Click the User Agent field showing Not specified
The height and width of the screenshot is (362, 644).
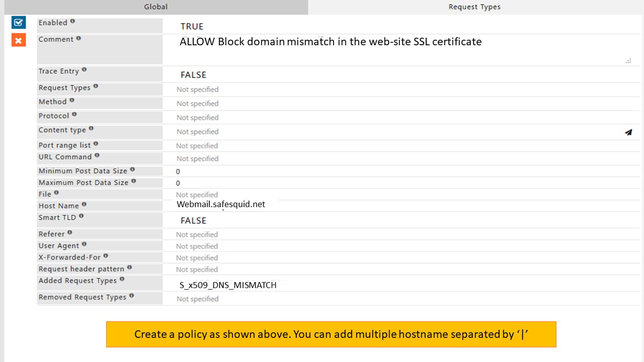pyautogui.click(x=400, y=246)
